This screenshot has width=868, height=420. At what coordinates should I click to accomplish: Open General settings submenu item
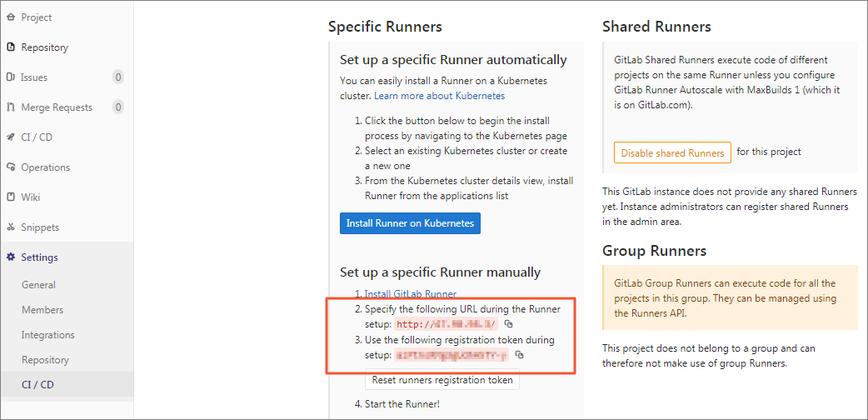pos(38,285)
